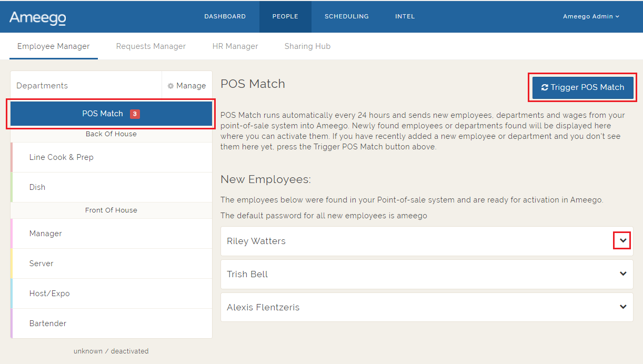The height and width of the screenshot is (364, 643).
Task: Expand Riley Watters chevron
Action: 623,241
